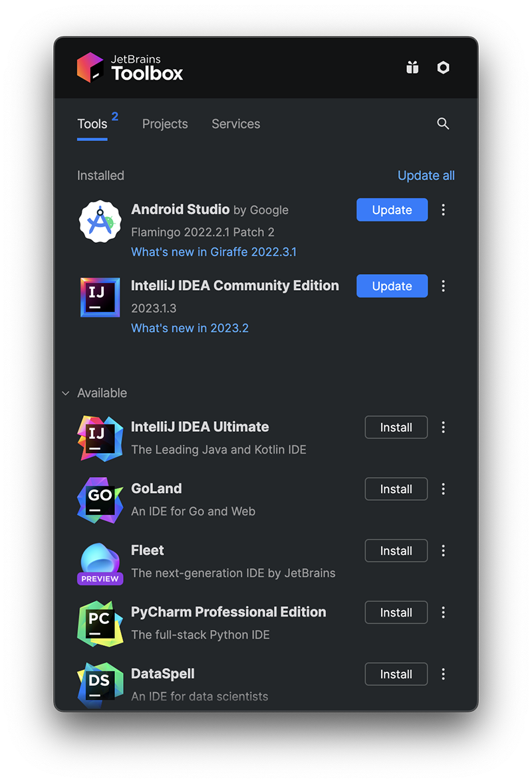The image size is (532, 783).
Task: Open the hexagon settings icon
Action: click(x=443, y=67)
